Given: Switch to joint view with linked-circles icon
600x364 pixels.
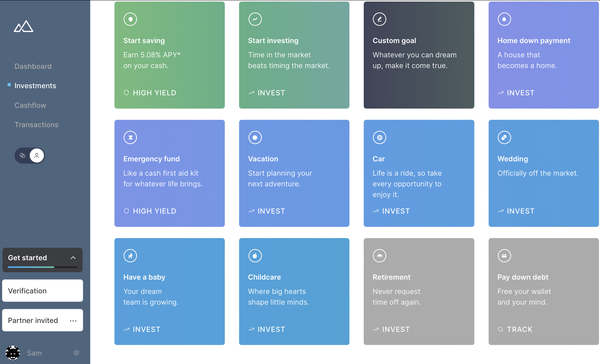Looking at the screenshot, I should click(x=22, y=155).
